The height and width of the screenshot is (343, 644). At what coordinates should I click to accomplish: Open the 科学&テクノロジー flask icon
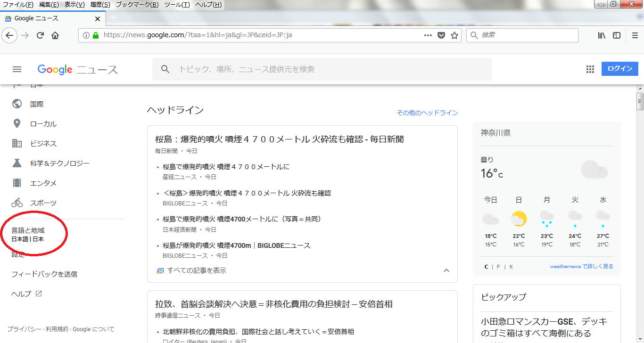coord(17,163)
